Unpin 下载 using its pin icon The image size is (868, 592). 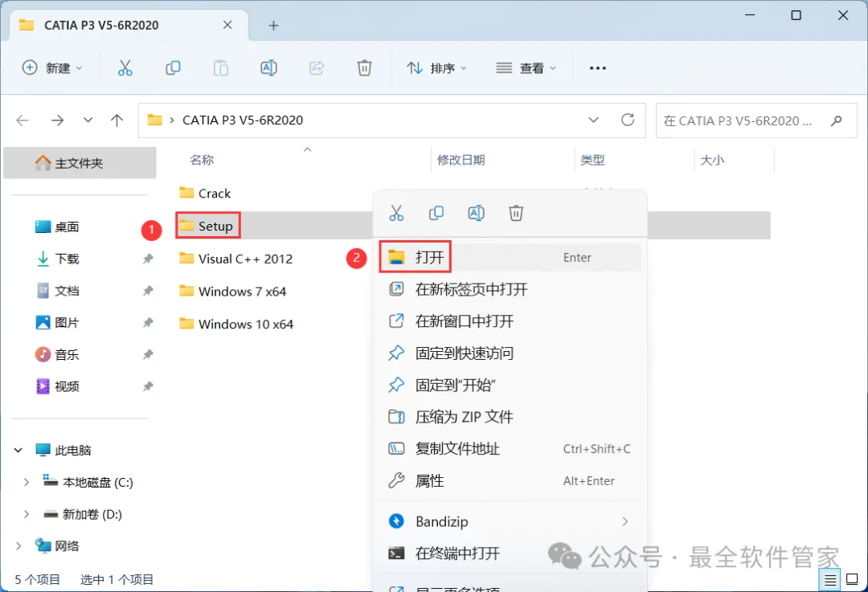(148, 259)
